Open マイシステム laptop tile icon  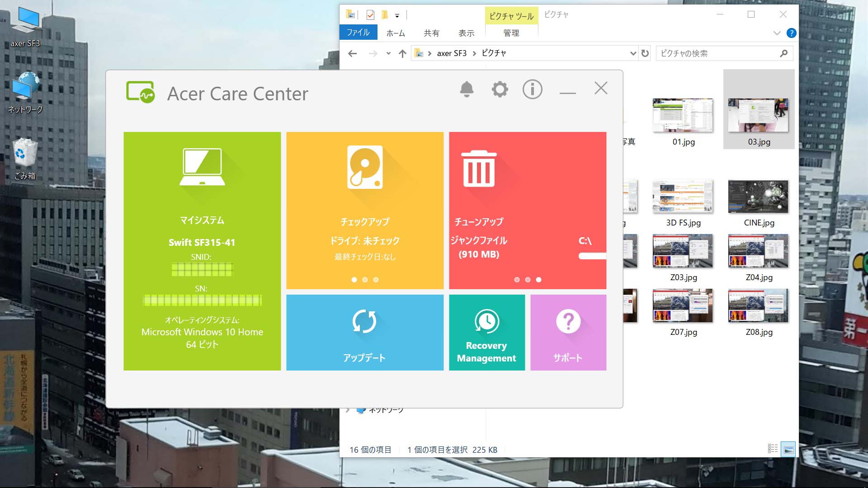(202, 167)
